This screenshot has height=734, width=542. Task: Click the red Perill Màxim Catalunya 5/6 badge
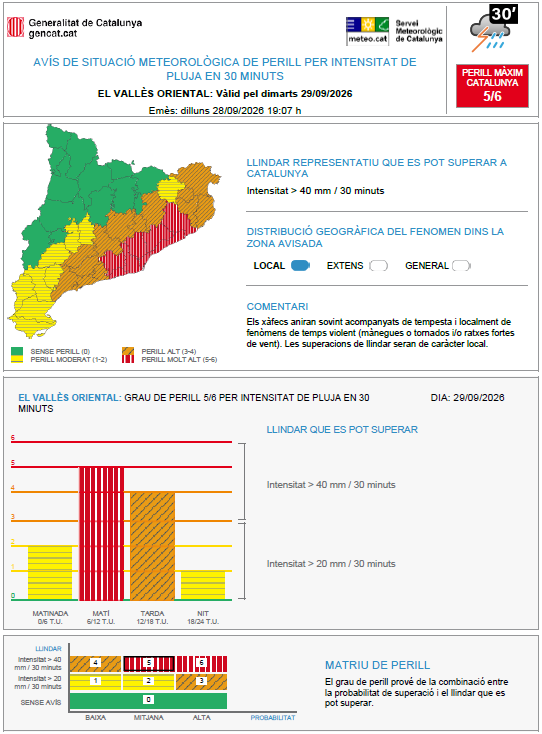492,86
